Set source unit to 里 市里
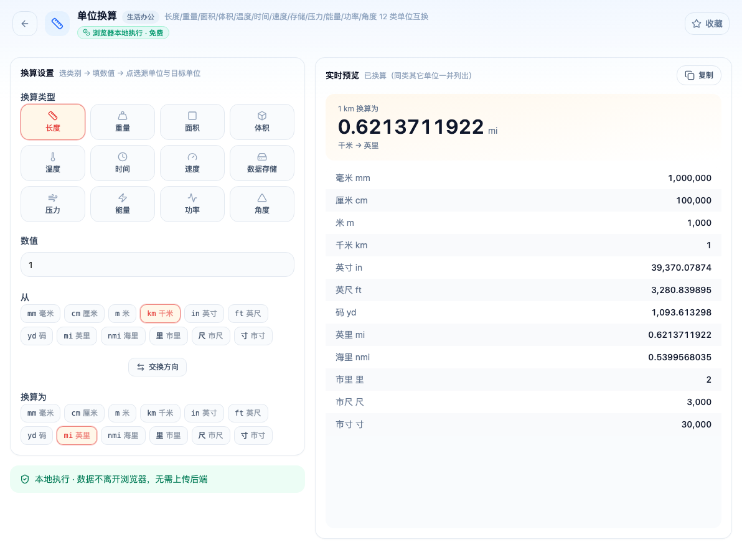 [x=169, y=336]
